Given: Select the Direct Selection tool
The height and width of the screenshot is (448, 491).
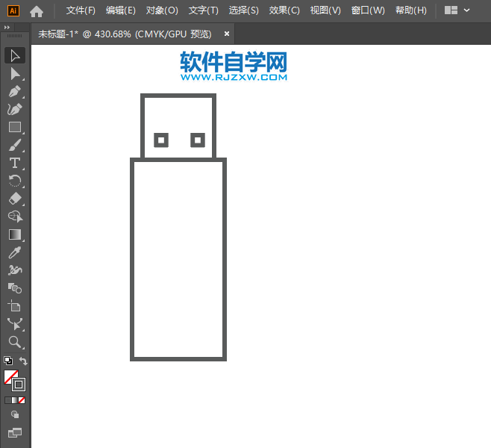Looking at the screenshot, I should point(15,74).
